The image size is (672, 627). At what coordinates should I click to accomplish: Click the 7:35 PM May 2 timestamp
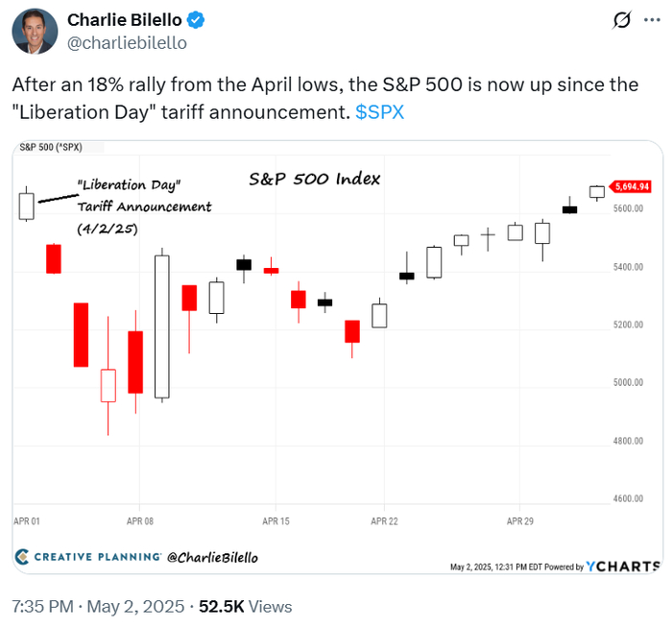click(97, 607)
